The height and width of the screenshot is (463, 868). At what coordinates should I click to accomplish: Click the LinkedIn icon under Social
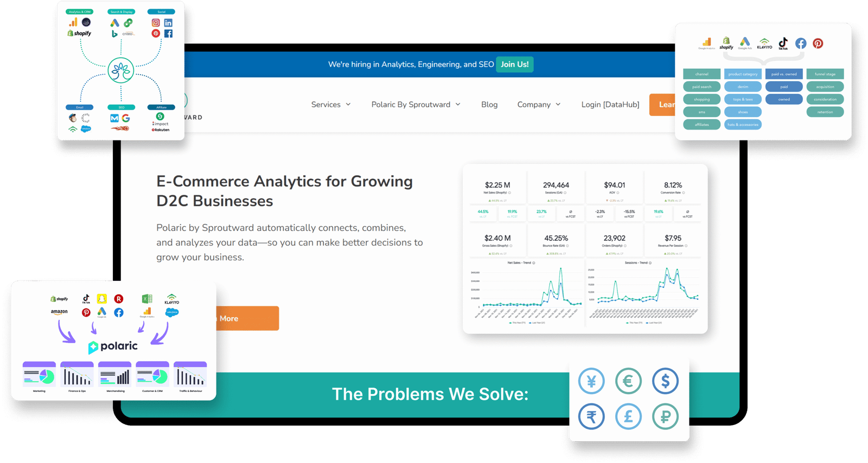[x=168, y=23]
